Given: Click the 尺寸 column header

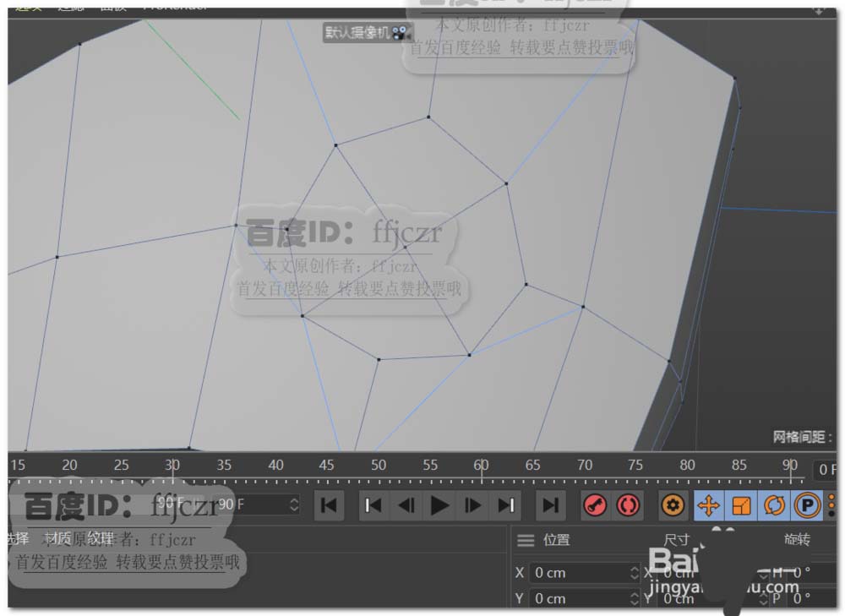Looking at the screenshot, I should 677,539.
